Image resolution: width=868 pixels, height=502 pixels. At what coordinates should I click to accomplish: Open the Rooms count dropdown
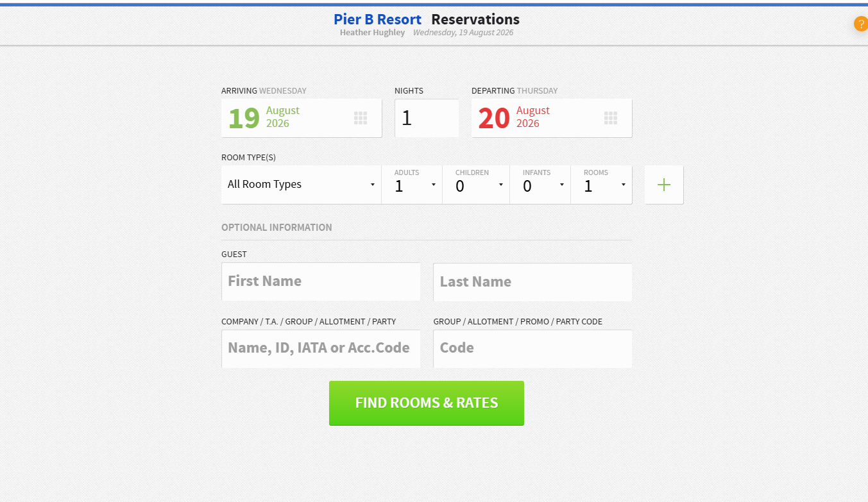point(601,185)
